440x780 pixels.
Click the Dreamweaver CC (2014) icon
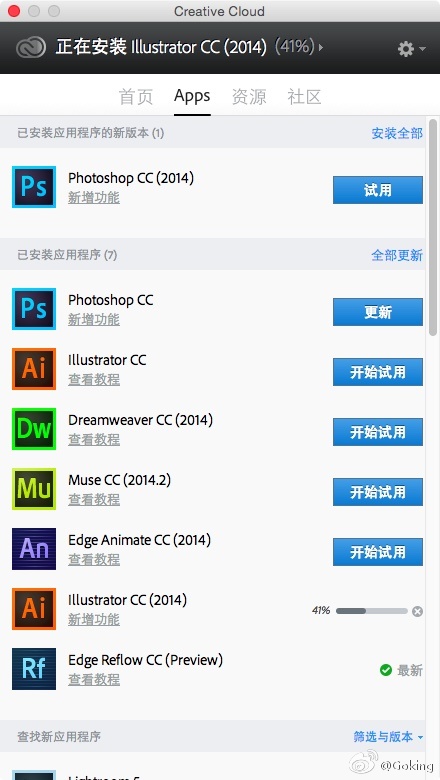pos(34,429)
